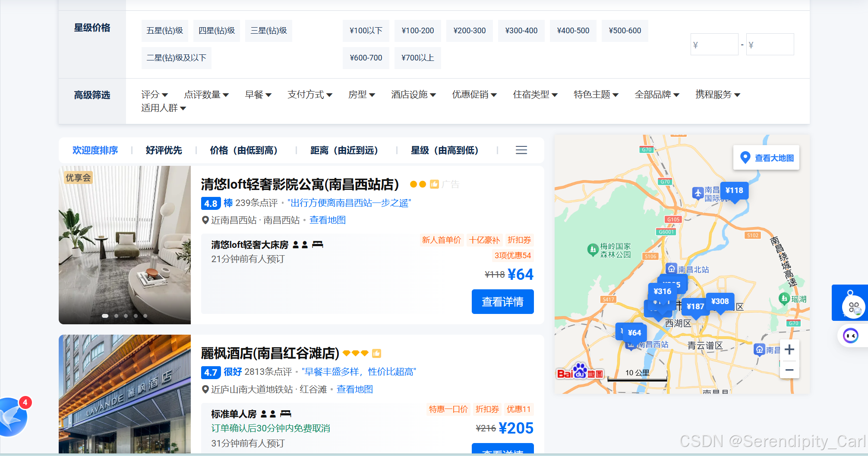Expand the 适用人群 filter dropdown
The height and width of the screenshot is (456, 868).
(x=164, y=108)
